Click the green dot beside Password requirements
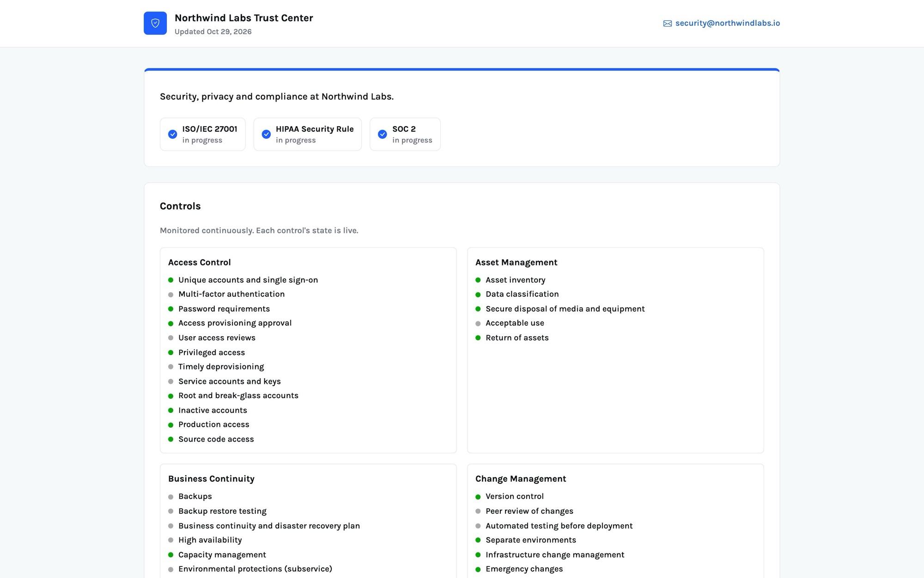The width and height of the screenshot is (924, 578). 170,309
